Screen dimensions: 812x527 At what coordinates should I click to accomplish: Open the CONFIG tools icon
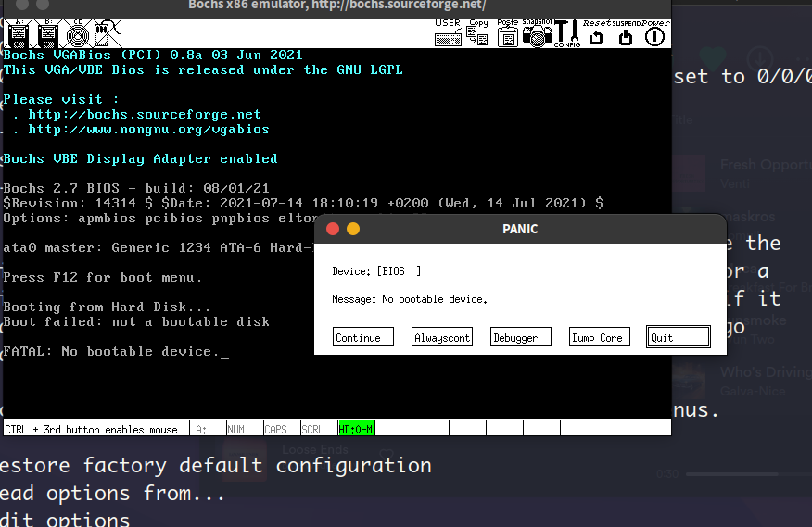567,33
